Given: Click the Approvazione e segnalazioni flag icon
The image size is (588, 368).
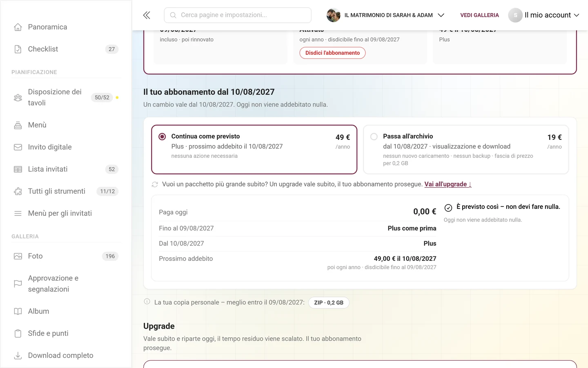Looking at the screenshot, I should tap(18, 284).
